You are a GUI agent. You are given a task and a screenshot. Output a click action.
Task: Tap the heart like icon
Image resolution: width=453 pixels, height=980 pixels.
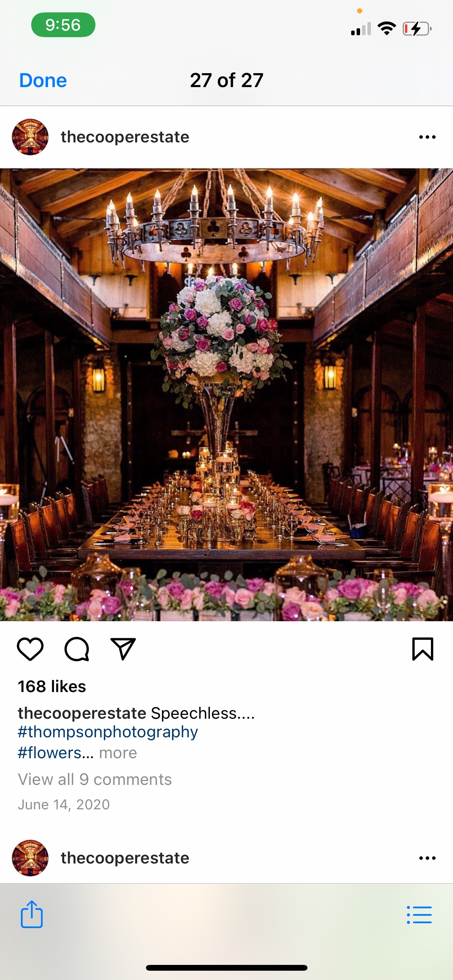(x=30, y=649)
